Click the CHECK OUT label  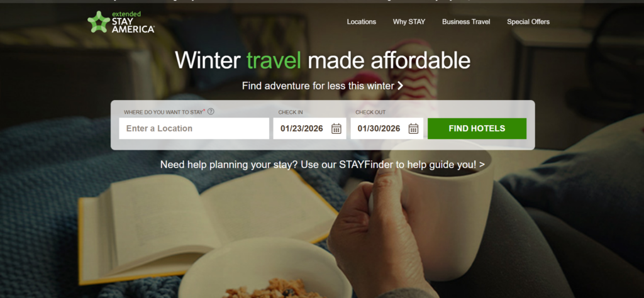click(x=370, y=112)
